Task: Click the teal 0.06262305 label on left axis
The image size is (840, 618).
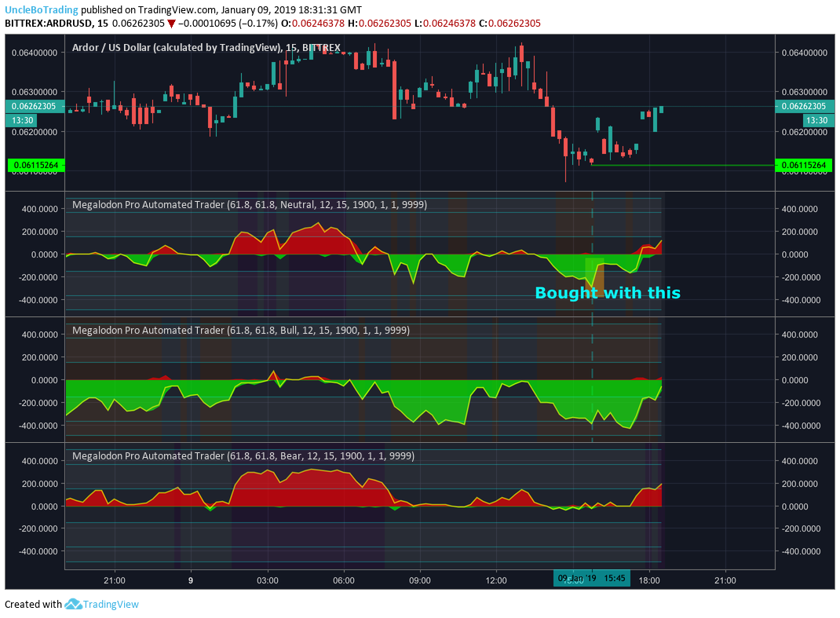Action: (35, 106)
